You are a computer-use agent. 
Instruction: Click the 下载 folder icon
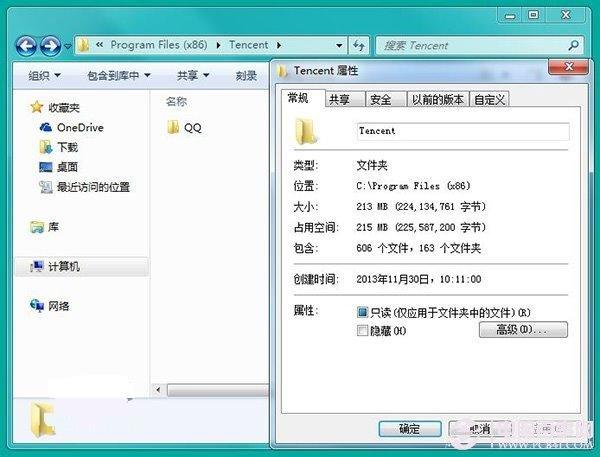46,147
